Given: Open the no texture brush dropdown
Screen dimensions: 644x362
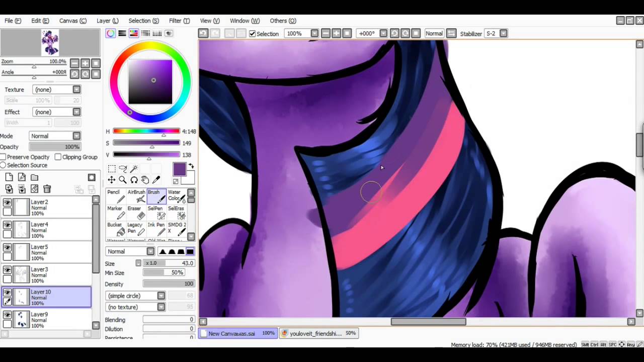Looking at the screenshot, I should (135, 307).
